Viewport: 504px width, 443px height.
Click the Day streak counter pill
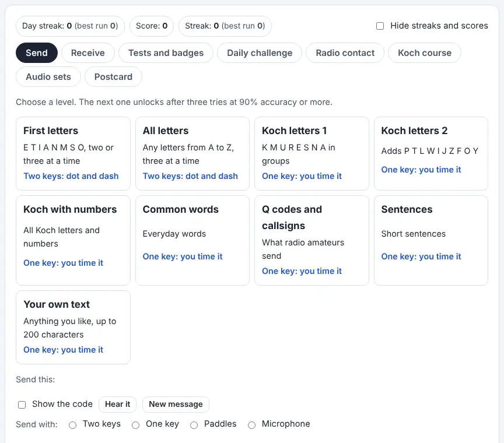click(x=70, y=26)
